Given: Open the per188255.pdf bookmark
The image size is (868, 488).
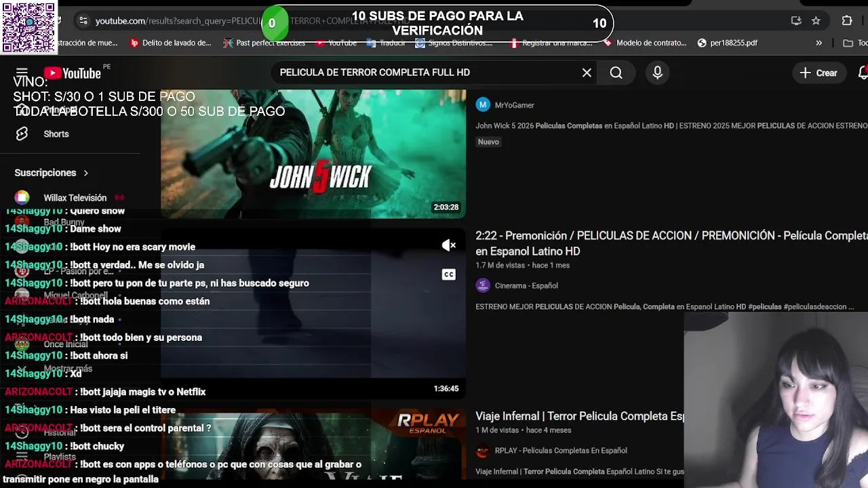Looking at the screenshot, I should click(x=728, y=43).
